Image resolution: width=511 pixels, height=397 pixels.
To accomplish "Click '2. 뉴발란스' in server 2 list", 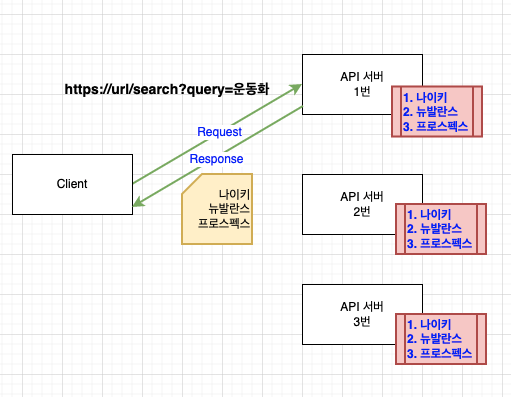I will pyautogui.click(x=434, y=229).
